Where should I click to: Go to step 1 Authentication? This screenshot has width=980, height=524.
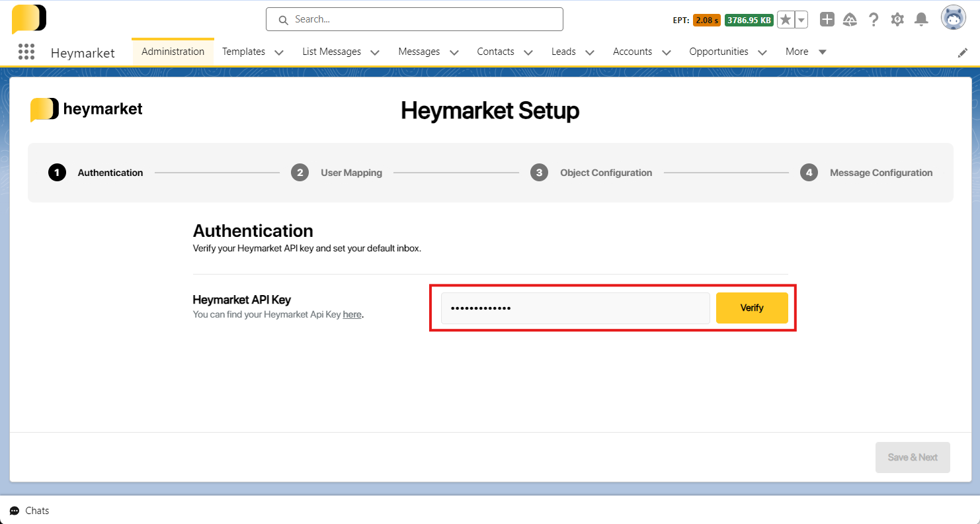pos(96,173)
